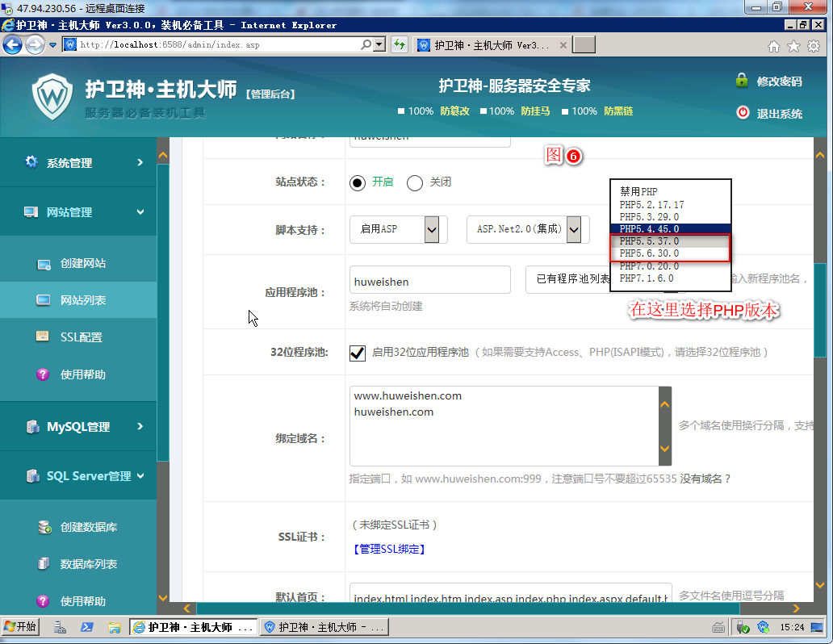This screenshot has height=644, width=833.
Task: Toggle 启用32位应用程序池 checkbox
Action: [358, 353]
